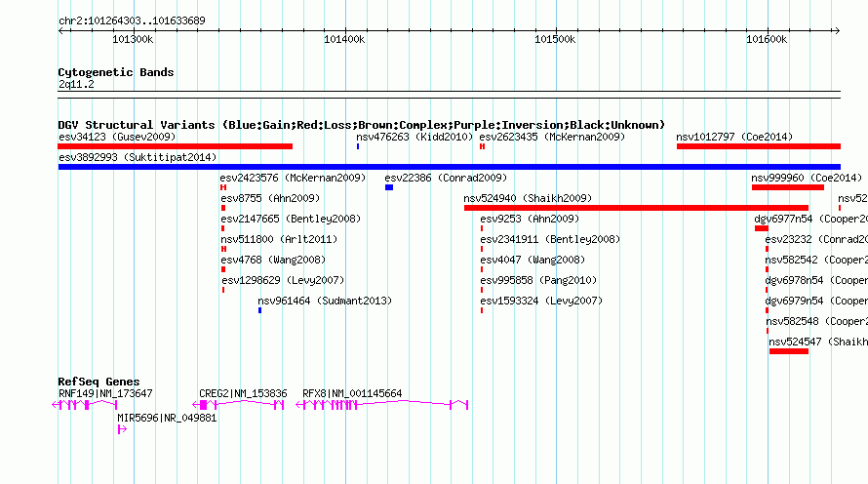Viewport: 868px width, 484px height.
Task: Click esv2147665 (Bentley2008) label
Action: pyautogui.click(x=291, y=219)
